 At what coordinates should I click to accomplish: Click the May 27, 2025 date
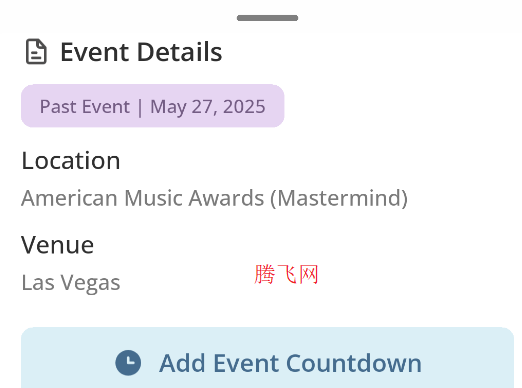[x=208, y=107]
